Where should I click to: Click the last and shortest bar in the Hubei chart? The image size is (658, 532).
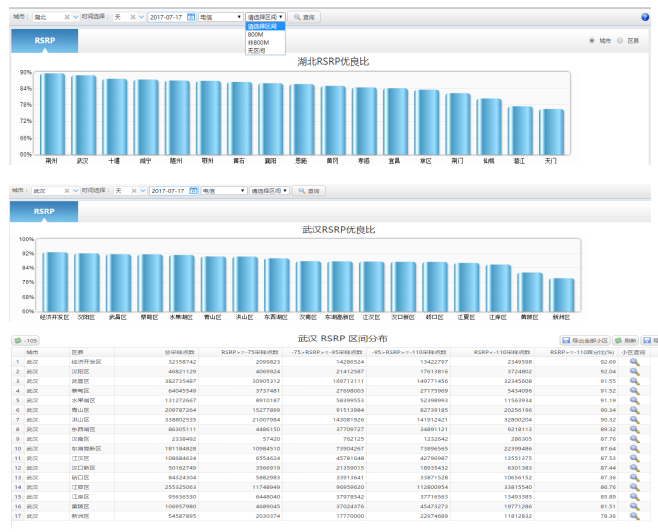pyautogui.click(x=551, y=132)
